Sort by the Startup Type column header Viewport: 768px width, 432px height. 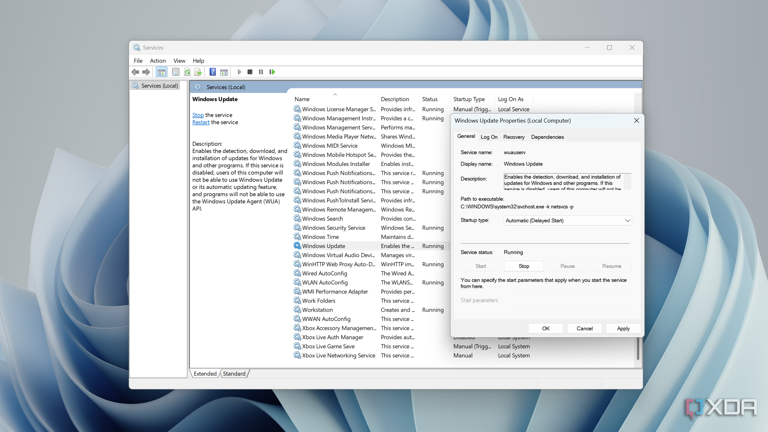click(472, 99)
